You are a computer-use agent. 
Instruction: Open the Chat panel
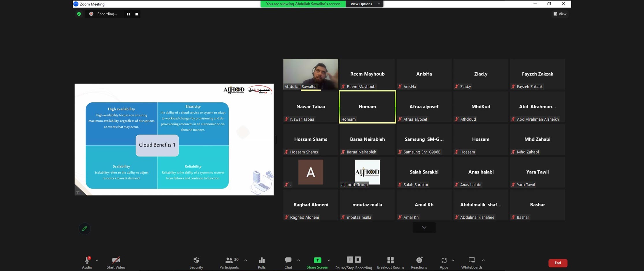click(x=288, y=263)
